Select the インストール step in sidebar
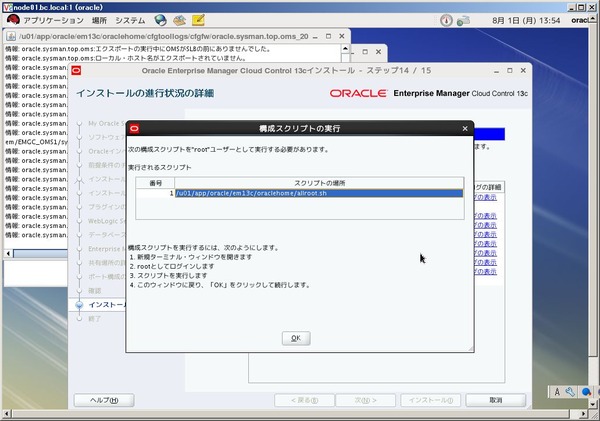This screenshot has width=600, height=421. tap(107, 305)
